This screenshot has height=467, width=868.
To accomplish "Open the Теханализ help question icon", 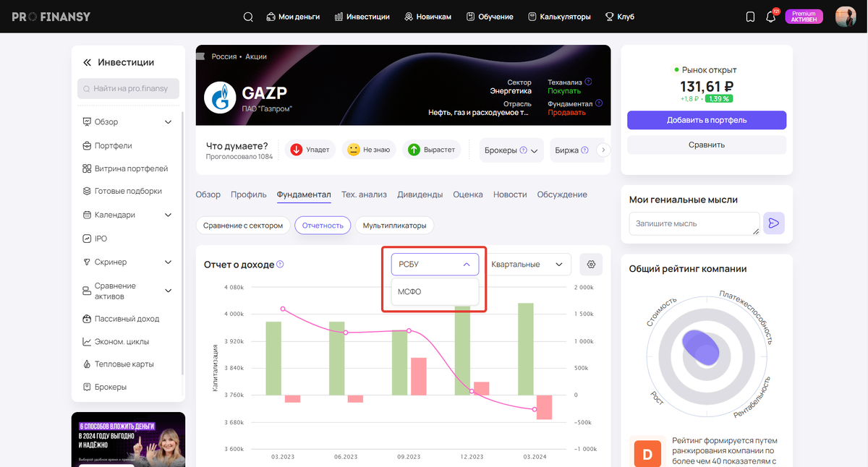I will pyautogui.click(x=588, y=82).
